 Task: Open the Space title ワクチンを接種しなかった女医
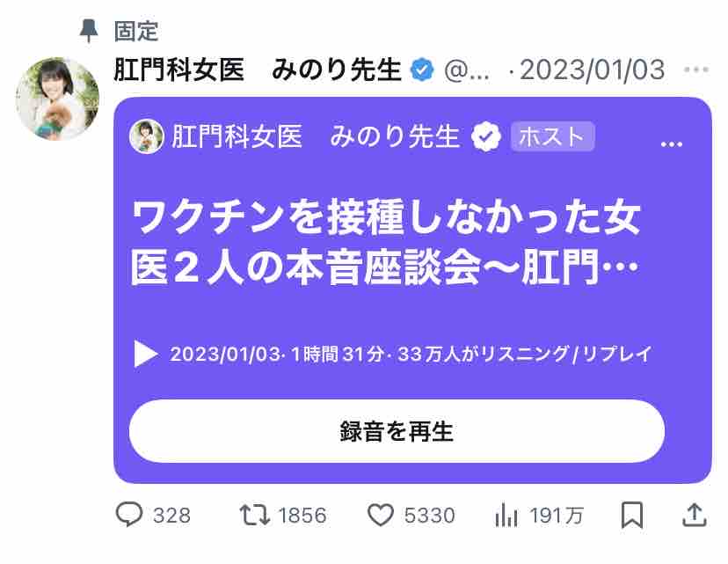386,242
